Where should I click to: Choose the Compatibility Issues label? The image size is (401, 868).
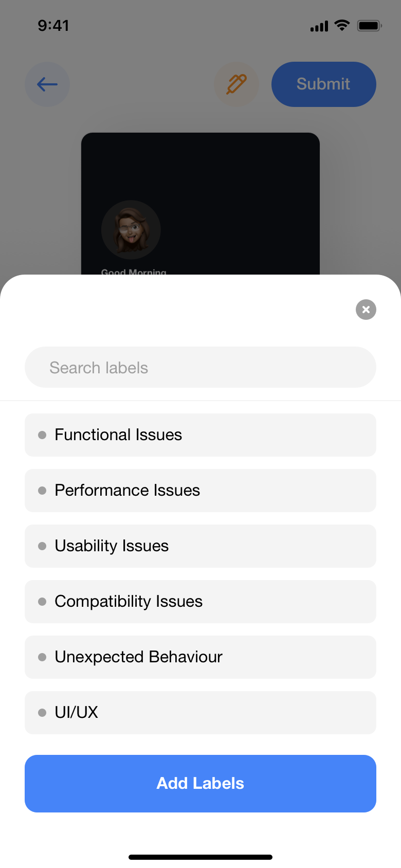pos(200,602)
